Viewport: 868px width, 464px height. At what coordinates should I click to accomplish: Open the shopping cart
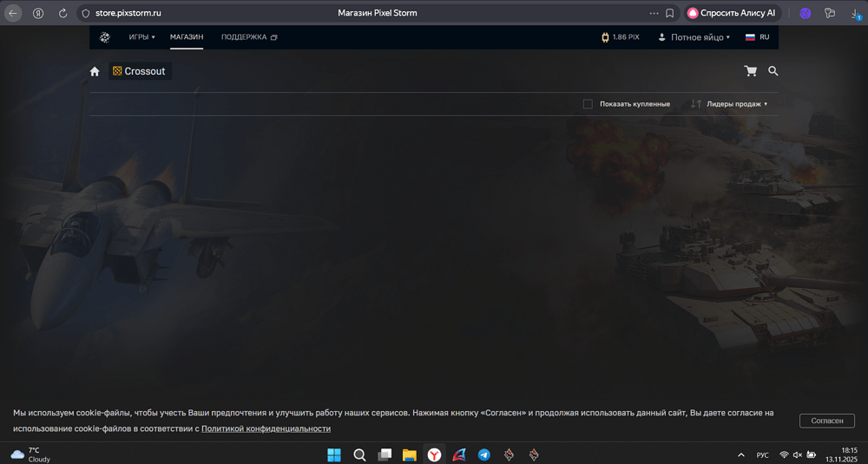tap(750, 71)
